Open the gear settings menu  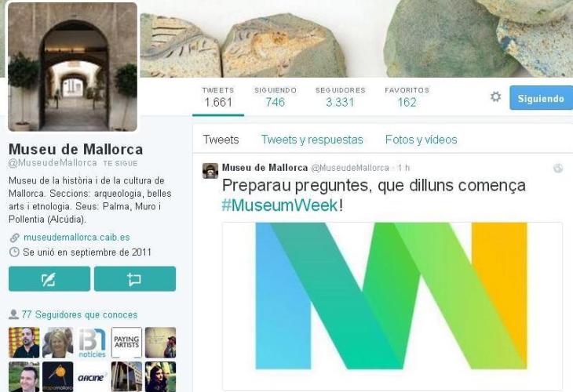coord(495,97)
